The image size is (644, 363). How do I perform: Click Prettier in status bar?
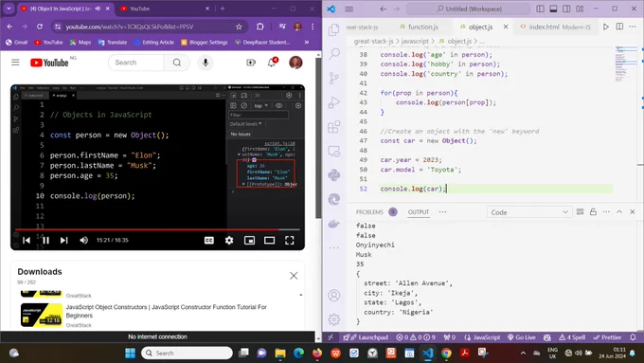pyautogui.click(x=607, y=337)
